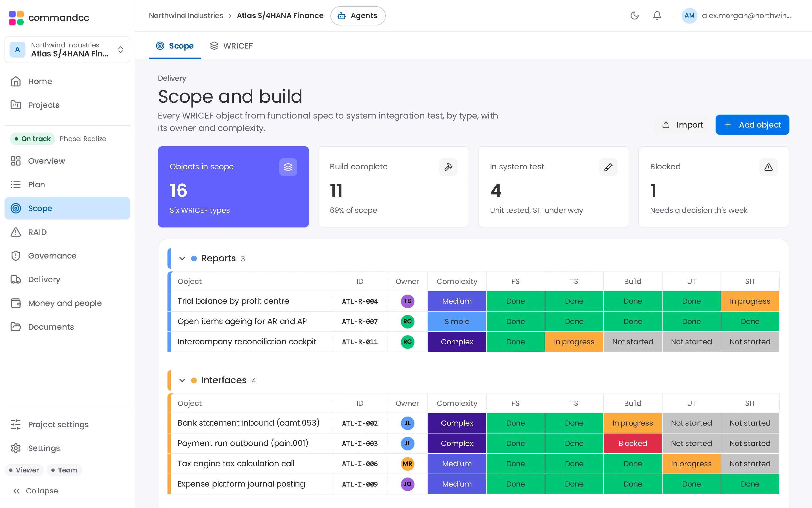Click Simple complexity for Open items ageing

(457, 321)
